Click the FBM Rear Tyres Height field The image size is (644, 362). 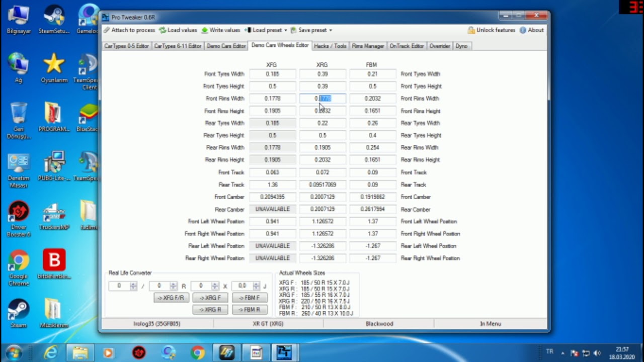point(372,135)
